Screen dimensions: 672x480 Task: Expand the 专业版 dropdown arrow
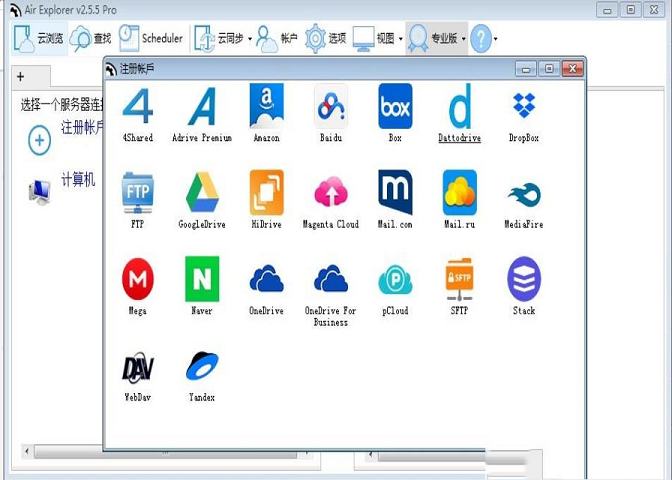coord(464,39)
